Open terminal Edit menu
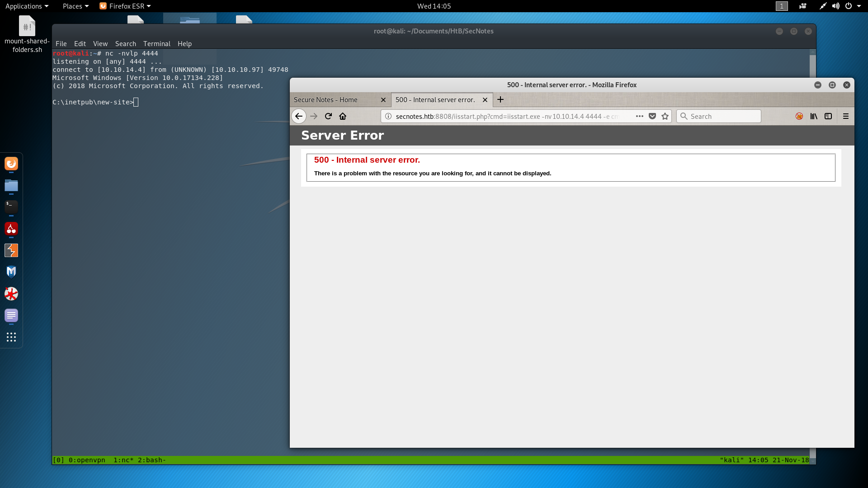 80,44
